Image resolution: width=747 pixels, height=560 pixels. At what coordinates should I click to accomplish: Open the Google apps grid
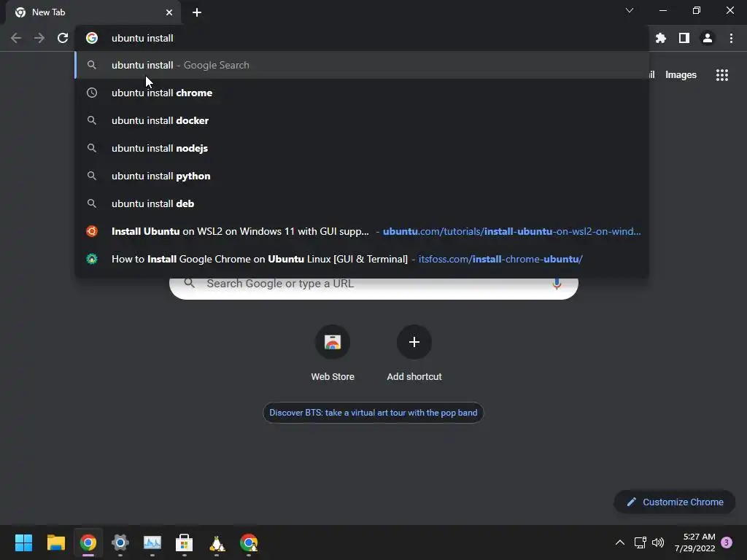click(722, 75)
